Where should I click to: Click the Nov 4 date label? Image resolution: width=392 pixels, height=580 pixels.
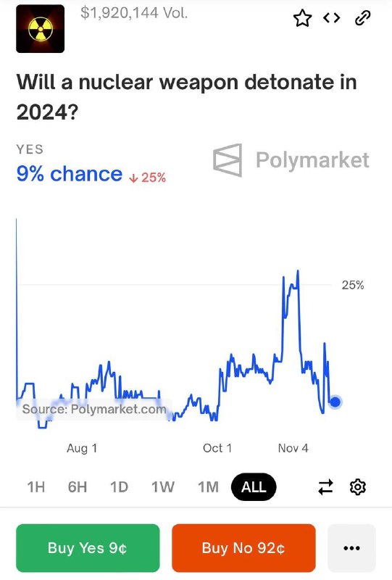pos(293,448)
